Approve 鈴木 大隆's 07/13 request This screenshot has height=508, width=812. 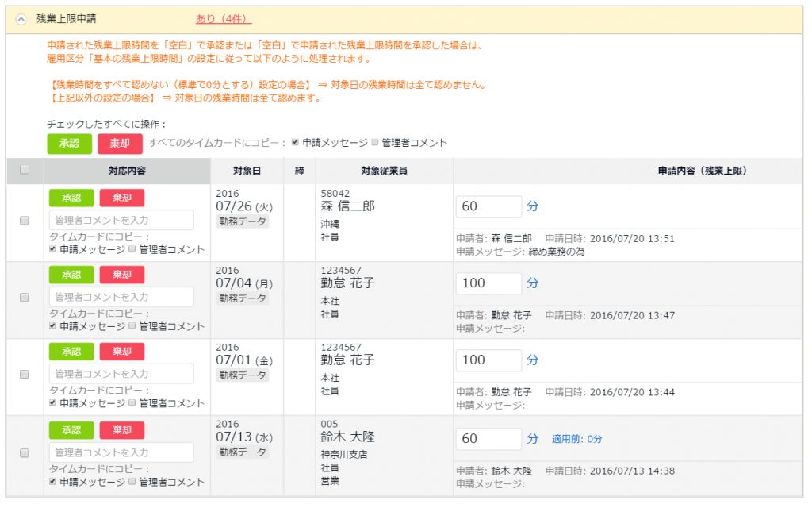click(71, 430)
